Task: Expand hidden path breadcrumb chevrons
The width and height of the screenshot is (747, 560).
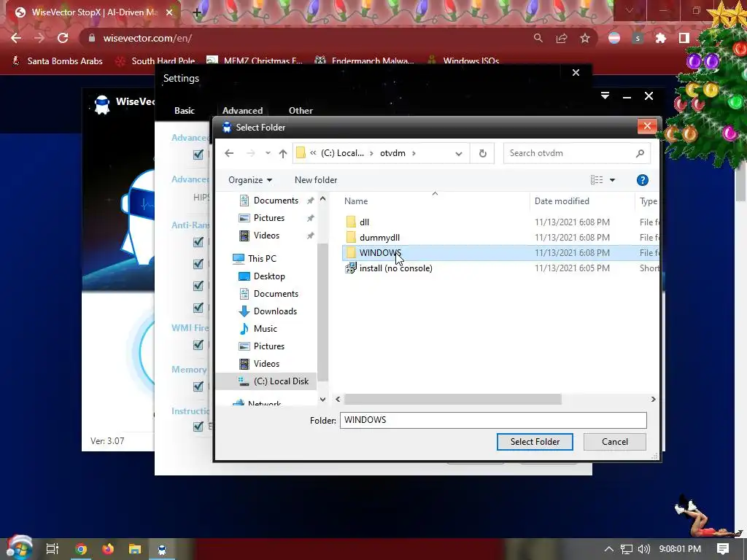Action: (313, 153)
